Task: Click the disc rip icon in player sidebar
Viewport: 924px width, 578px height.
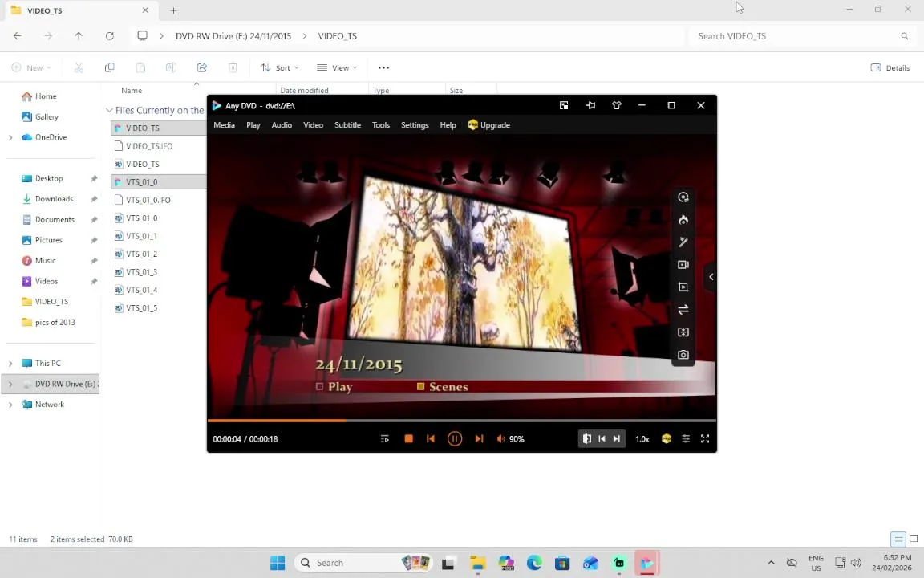Action: click(683, 197)
